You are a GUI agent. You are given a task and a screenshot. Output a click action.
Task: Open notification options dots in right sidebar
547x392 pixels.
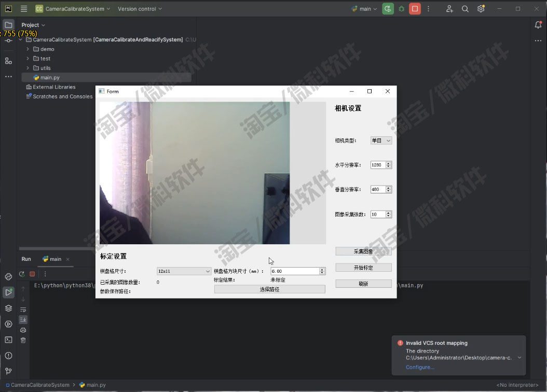click(538, 41)
